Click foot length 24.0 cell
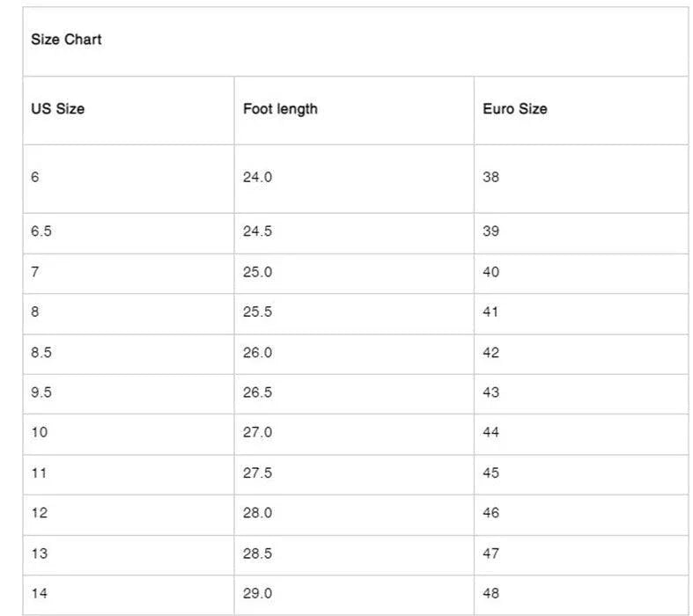This screenshot has height=616, width=693. tap(258, 177)
